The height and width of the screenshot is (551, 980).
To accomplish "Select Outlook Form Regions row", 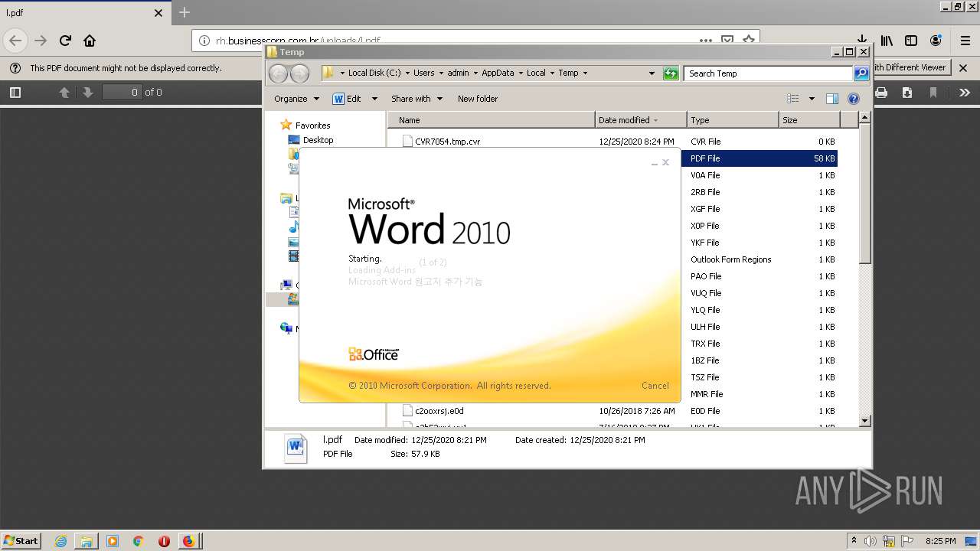I will pyautogui.click(x=730, y=259).
